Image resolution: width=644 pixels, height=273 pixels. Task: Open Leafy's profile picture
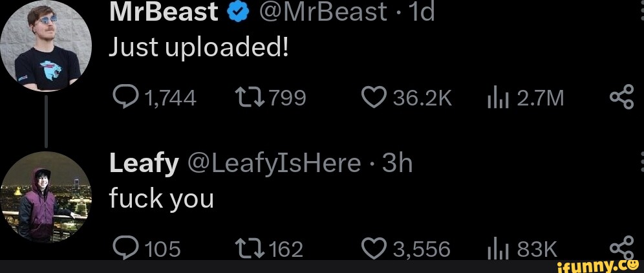point(45,196)
